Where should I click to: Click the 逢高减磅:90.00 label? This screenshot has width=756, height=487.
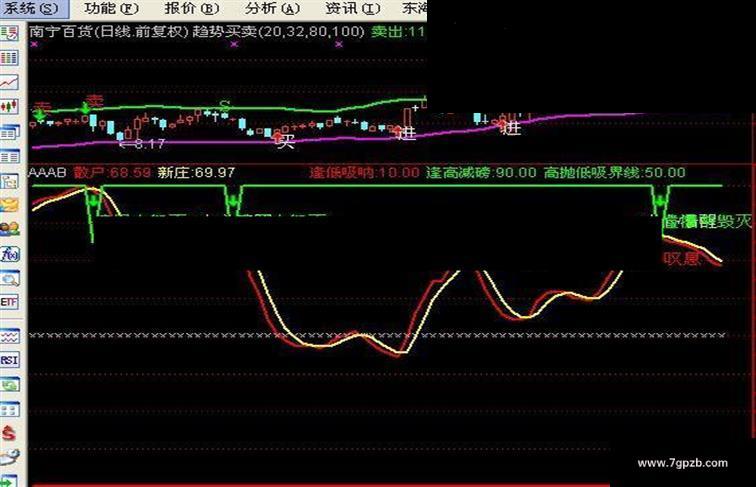click(481, 173)
